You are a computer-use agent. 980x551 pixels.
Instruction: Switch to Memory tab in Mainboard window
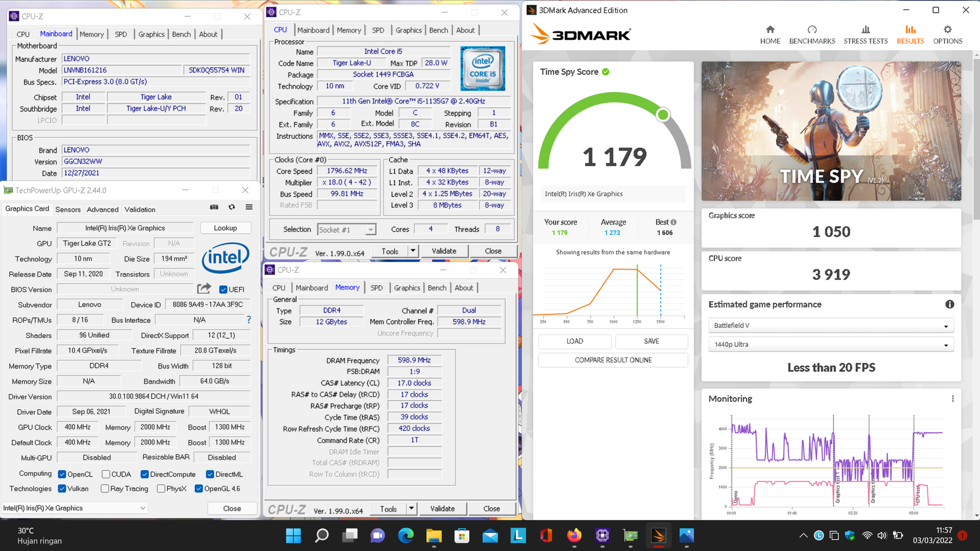91,34
